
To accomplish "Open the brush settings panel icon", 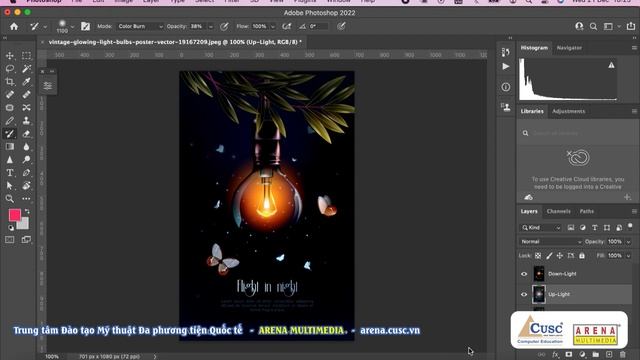I will click(x=85, y=27).
